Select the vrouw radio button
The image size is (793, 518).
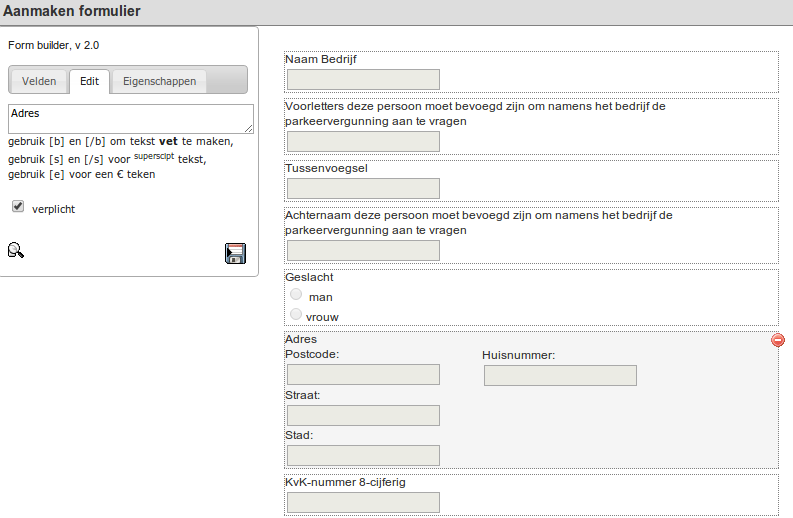(295, 315)
